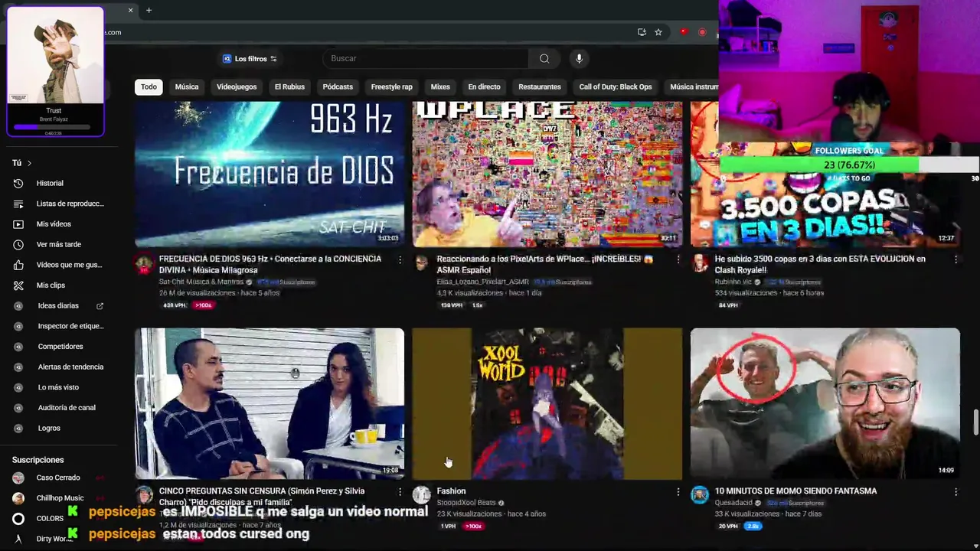Open 10 Minutos de Momo video title

pyautogui.click(x=795, y=491)
